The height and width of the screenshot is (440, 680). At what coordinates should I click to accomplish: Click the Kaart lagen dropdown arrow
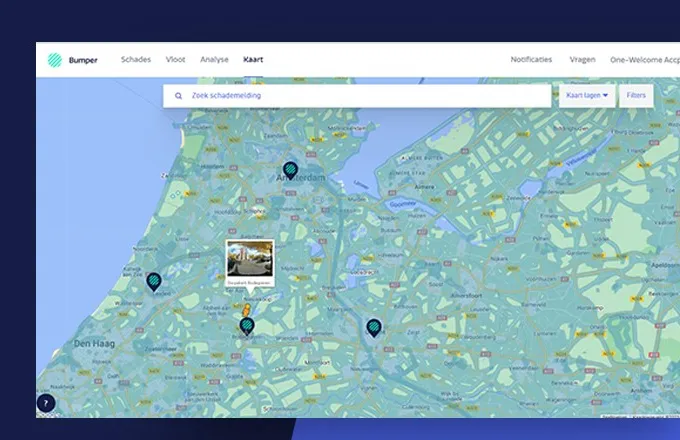[x=605, y=96]
